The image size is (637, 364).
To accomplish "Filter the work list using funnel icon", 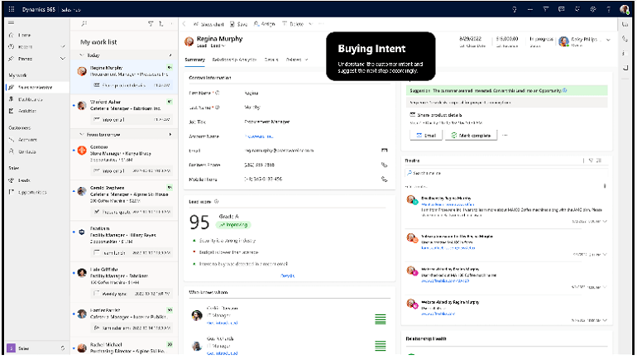I will [150, 25].
